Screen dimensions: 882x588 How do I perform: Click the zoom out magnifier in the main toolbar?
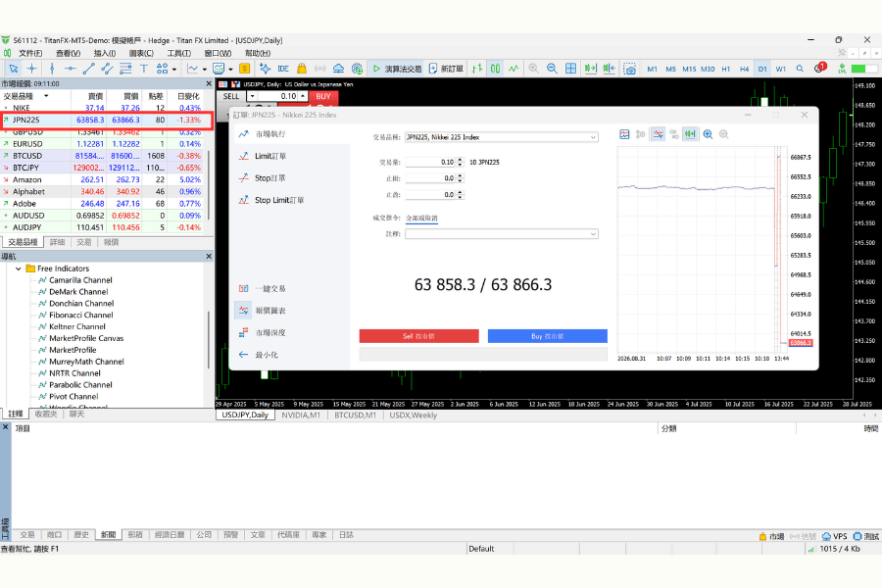coord(552,69)
